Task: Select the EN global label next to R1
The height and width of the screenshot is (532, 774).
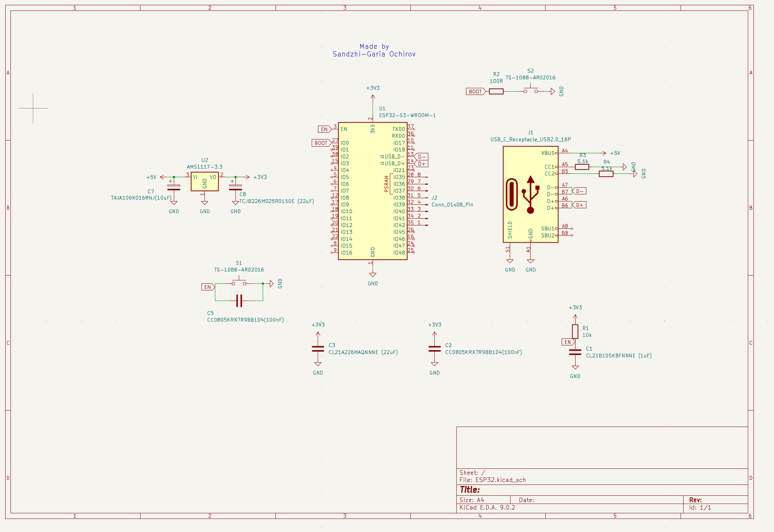Action: click(x=568, y=342)
